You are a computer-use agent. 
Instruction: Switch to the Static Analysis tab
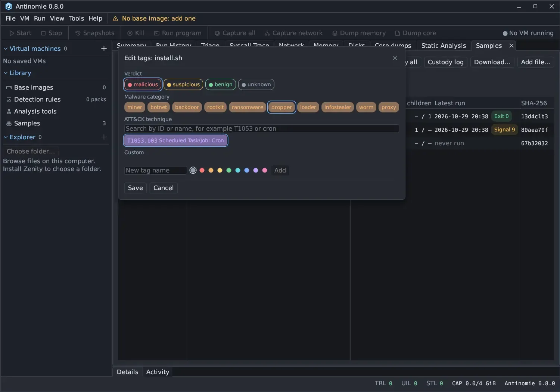click(x=444, y=46)
